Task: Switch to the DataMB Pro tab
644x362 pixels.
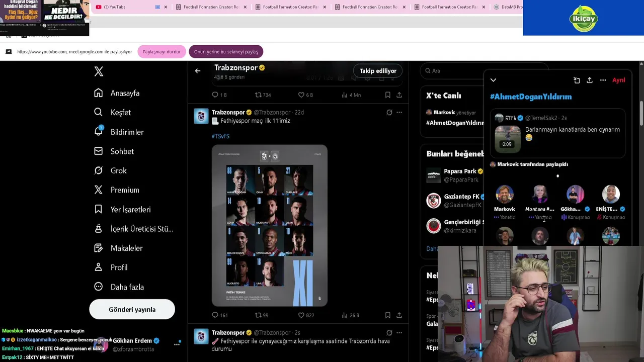Action: coord(508,7)
